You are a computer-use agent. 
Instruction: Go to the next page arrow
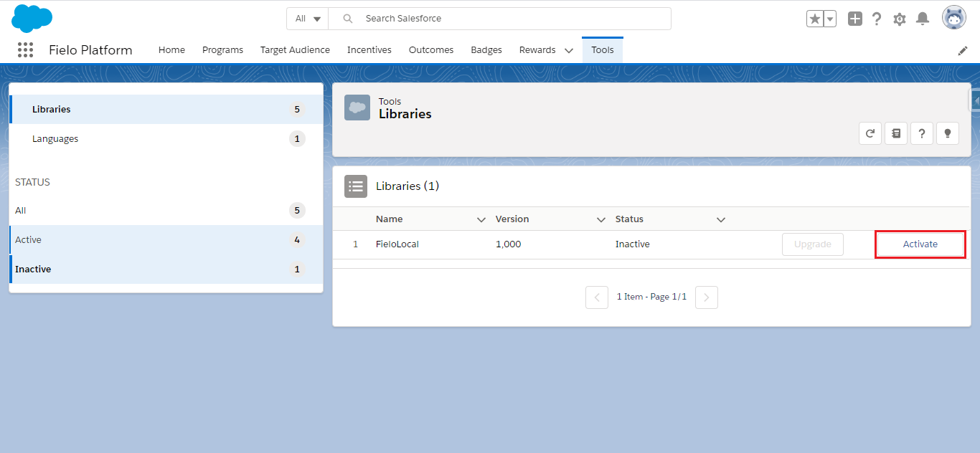707,297
